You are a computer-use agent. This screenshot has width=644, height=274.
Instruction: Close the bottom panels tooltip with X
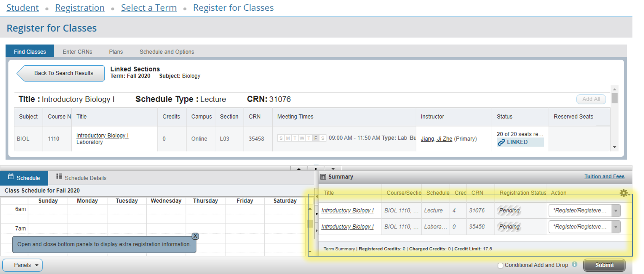195,236
